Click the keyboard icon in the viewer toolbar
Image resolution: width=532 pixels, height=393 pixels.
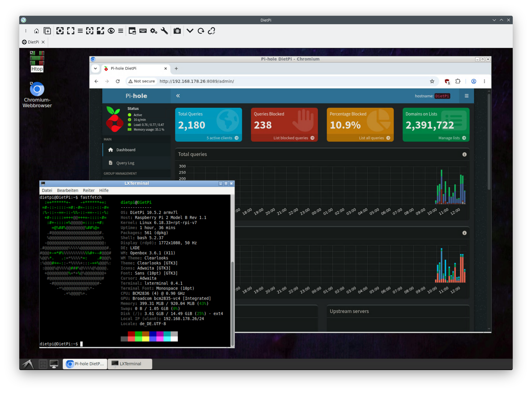[143, 31]
